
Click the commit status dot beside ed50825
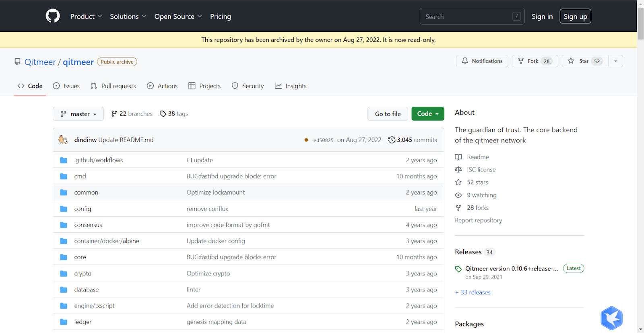coord(306,140)
